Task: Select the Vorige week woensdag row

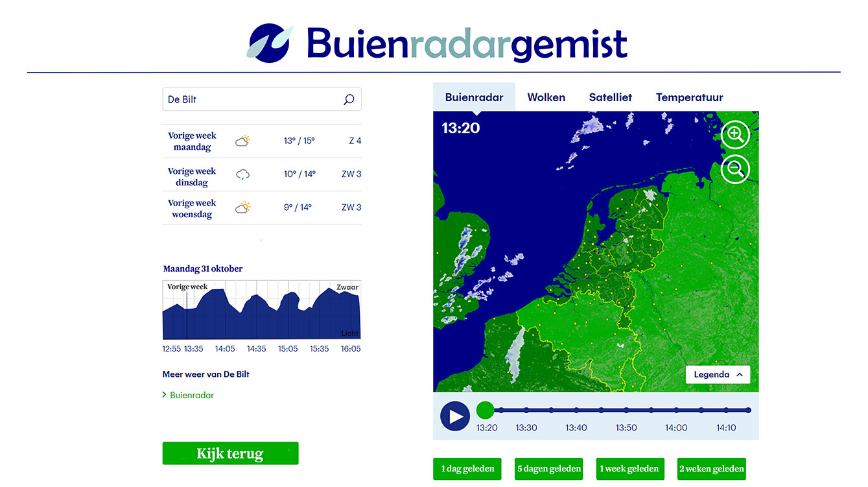Action: point(262,208)
